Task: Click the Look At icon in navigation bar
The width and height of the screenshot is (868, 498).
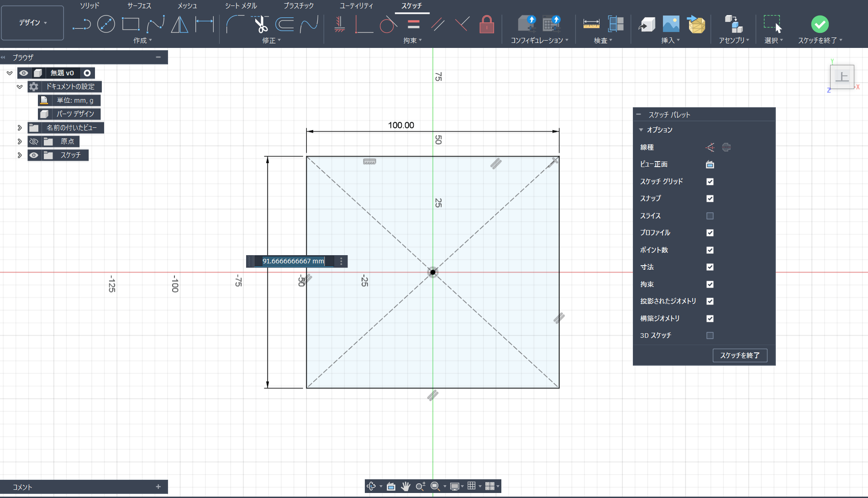Action: pos(391,486)
